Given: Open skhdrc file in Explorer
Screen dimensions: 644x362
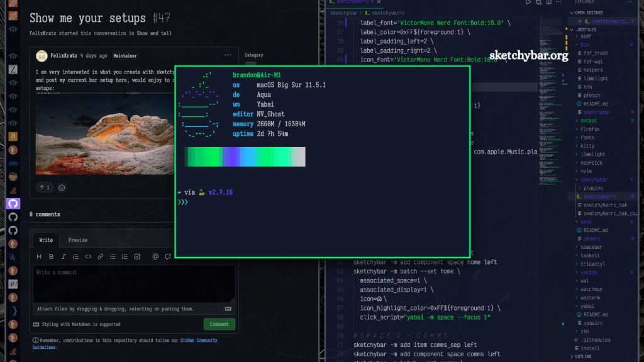Looking at the screenshot, I should click(591, 238).
